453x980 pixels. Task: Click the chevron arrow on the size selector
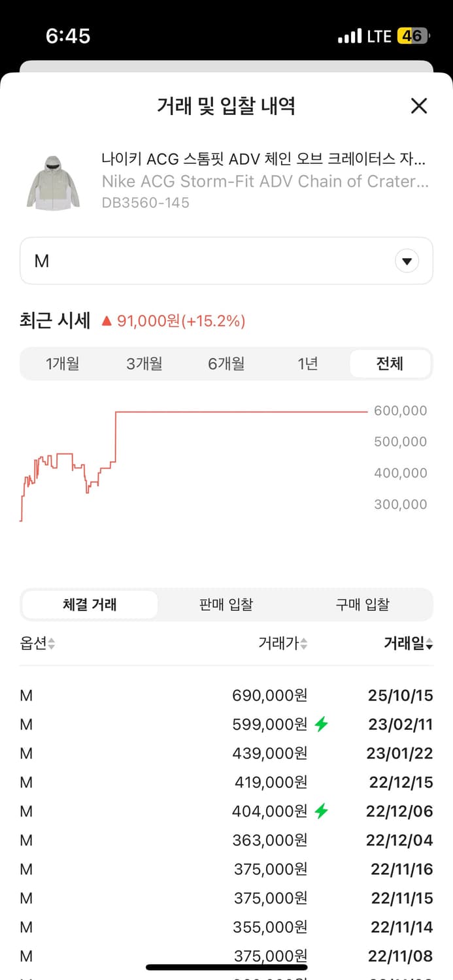click(x=407, y=261)
